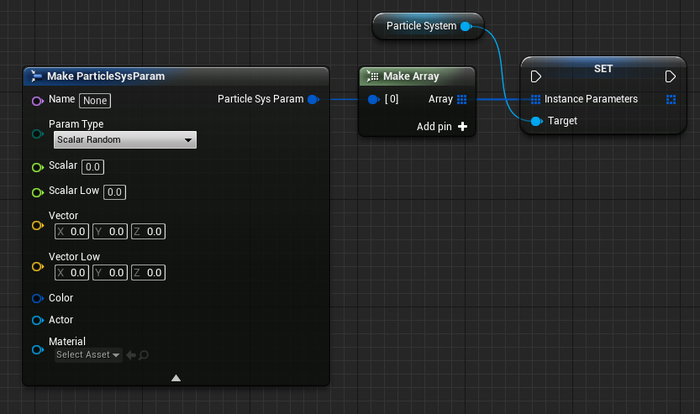Click the Color input pin
Image resolution: width=700 pixels, height=414 pixels.
(38, 298)
